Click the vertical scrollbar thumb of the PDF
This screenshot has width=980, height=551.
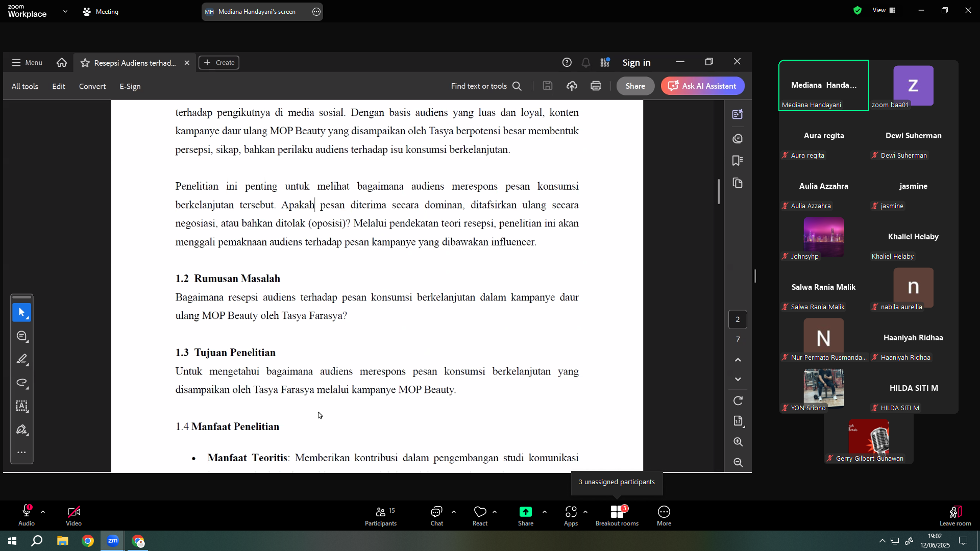tap(719, 191)
